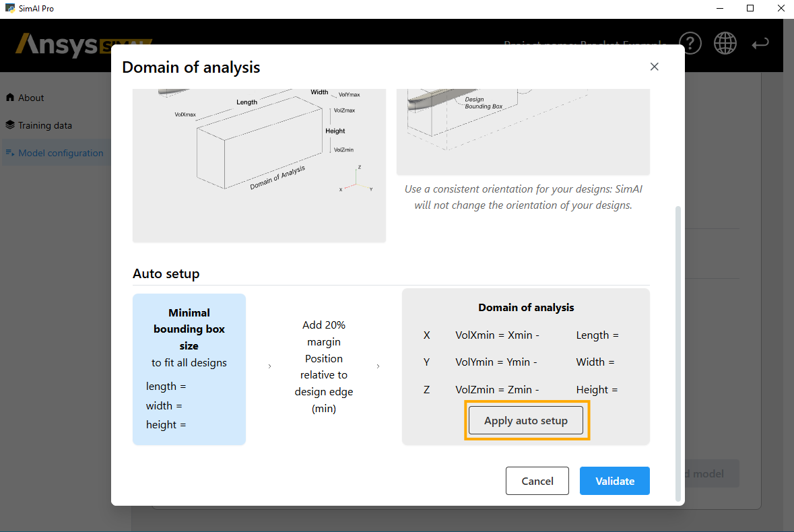The image size is (794, 532).
Task: Open the About sidebar item
Action: (x=31, y=98)
